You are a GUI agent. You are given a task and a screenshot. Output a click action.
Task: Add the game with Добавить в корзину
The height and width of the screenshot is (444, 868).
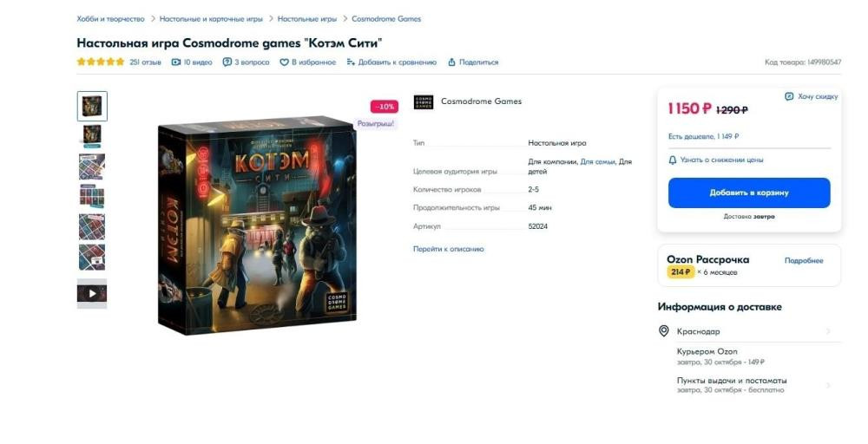749,193
